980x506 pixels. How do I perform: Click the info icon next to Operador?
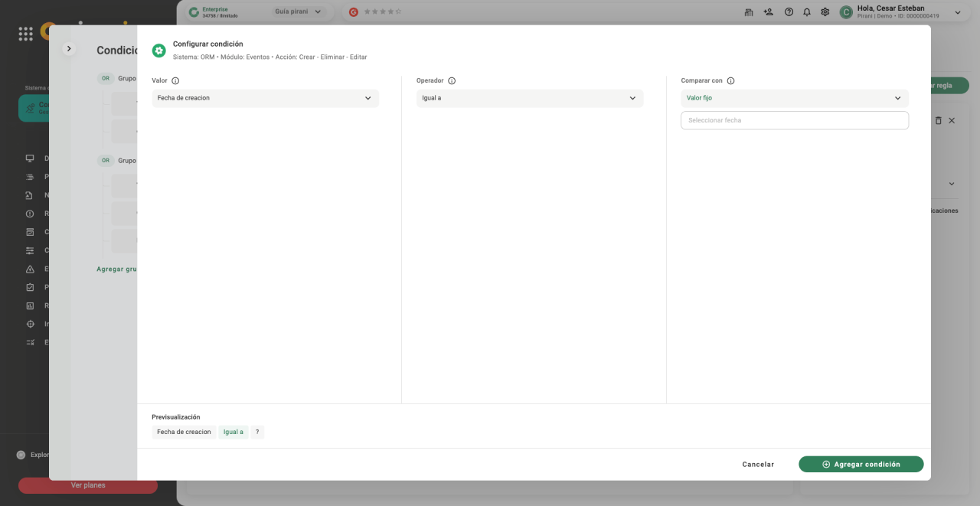point(452,81)
